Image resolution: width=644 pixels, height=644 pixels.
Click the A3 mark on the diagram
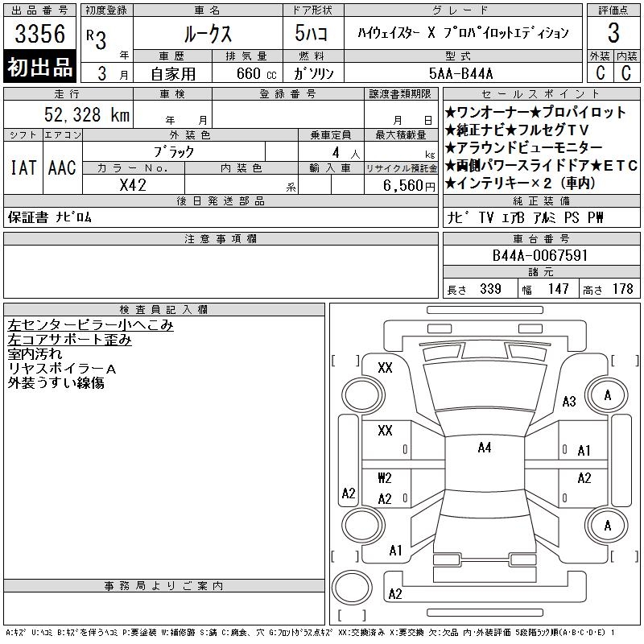click(569, 402)
